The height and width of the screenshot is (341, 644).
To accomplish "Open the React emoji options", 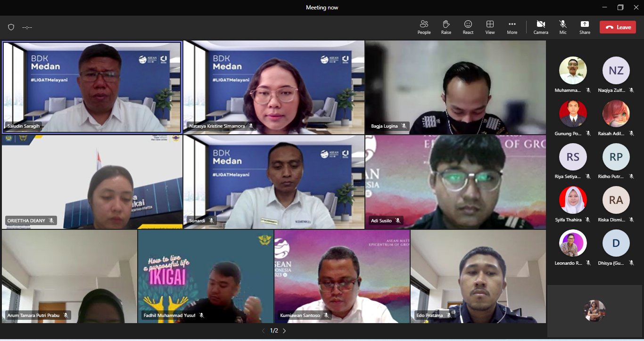I will point(468,27).
